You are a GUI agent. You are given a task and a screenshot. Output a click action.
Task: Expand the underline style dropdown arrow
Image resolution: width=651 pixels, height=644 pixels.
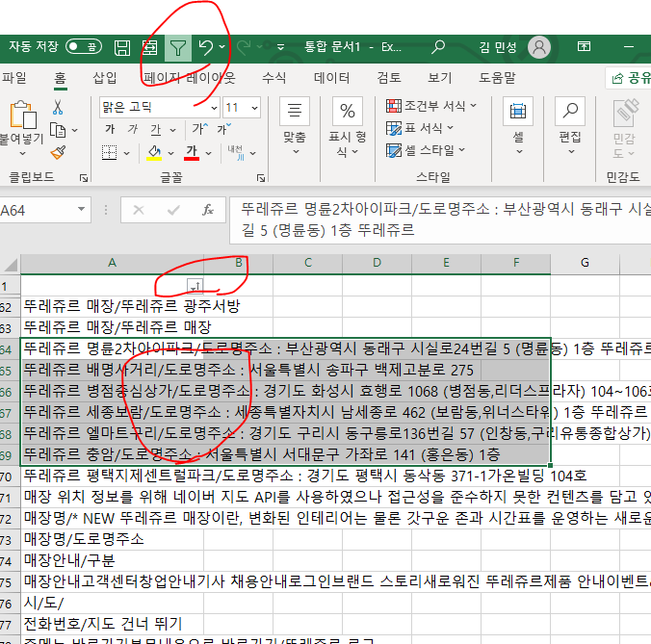click(172, 130)
